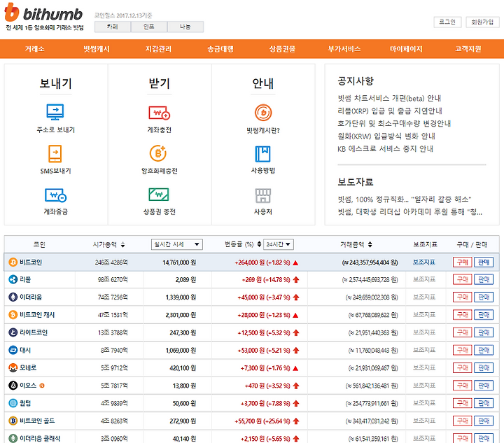
Task: Open press release 대학생 리더십 아카데미 후원
Action: [409, 212]
